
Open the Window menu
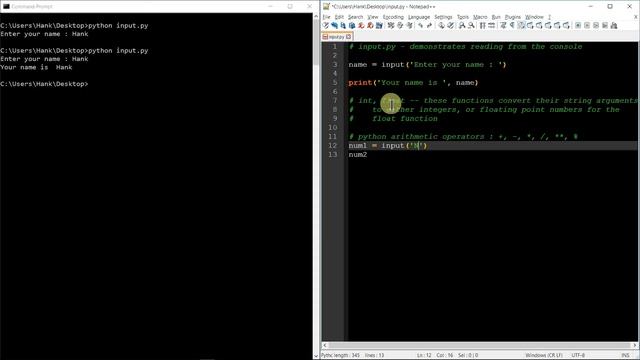tap(534, 17)
